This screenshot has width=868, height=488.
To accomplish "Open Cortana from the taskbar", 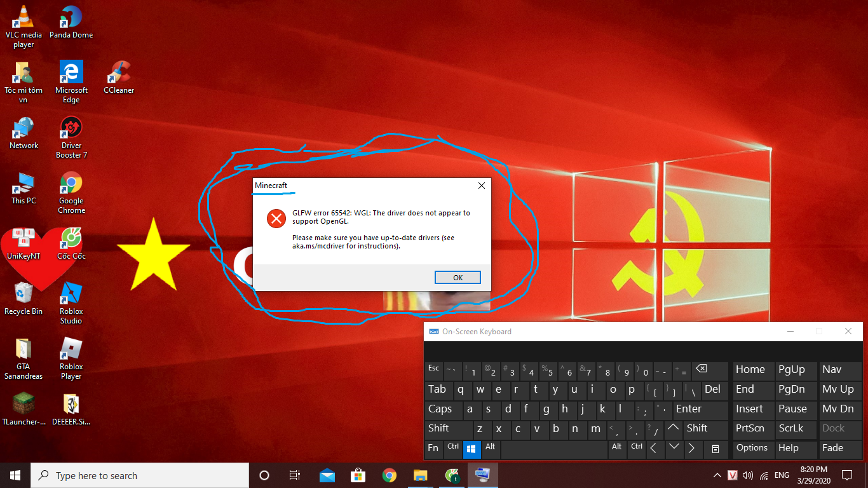I will (264, 475).
